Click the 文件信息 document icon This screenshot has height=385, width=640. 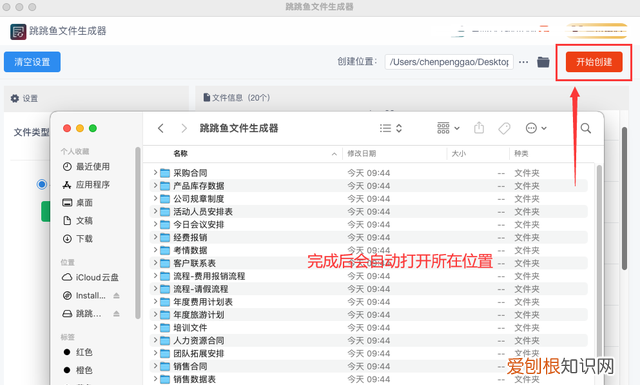[x=207, y=98]
